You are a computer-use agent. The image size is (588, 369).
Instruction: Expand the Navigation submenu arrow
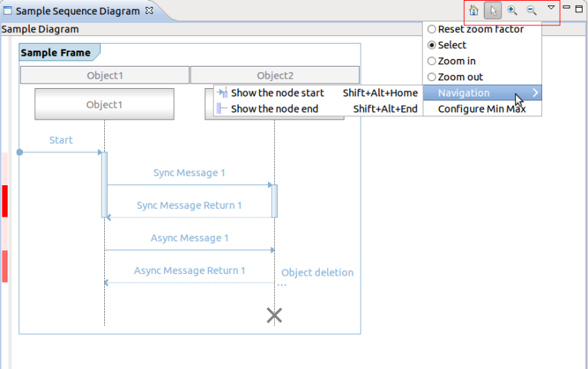(535, 93)
